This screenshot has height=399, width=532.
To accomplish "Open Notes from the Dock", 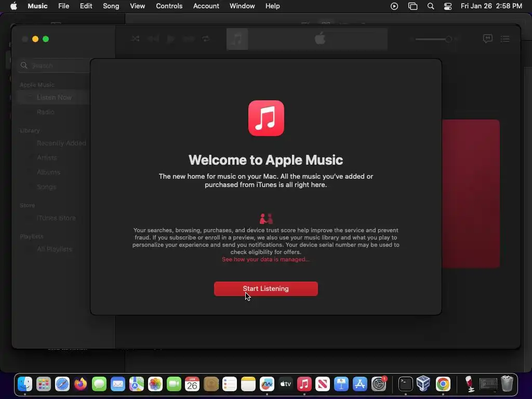I will pyautogui.click(x=248, y=384).
